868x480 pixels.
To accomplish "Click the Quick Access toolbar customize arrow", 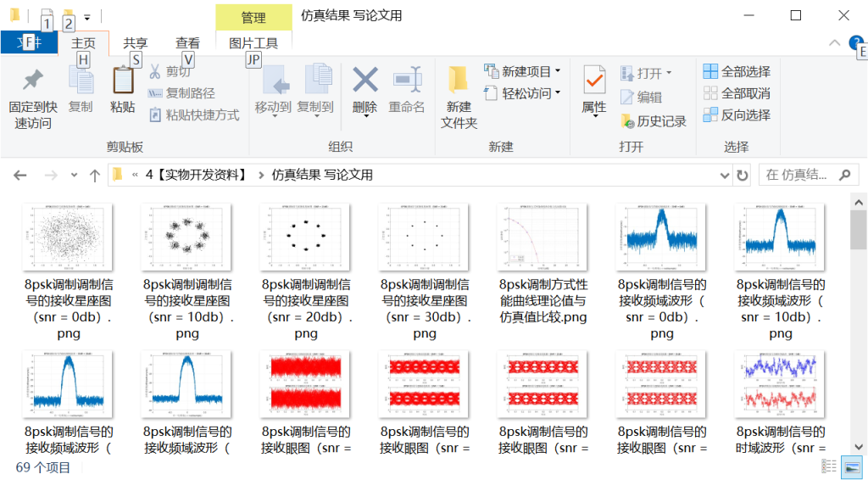I will (87, 17).
